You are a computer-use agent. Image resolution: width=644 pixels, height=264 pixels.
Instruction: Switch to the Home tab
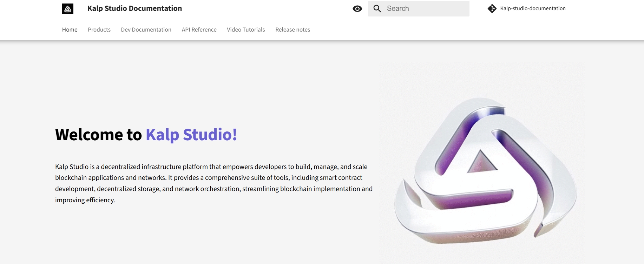click(70, 30)
